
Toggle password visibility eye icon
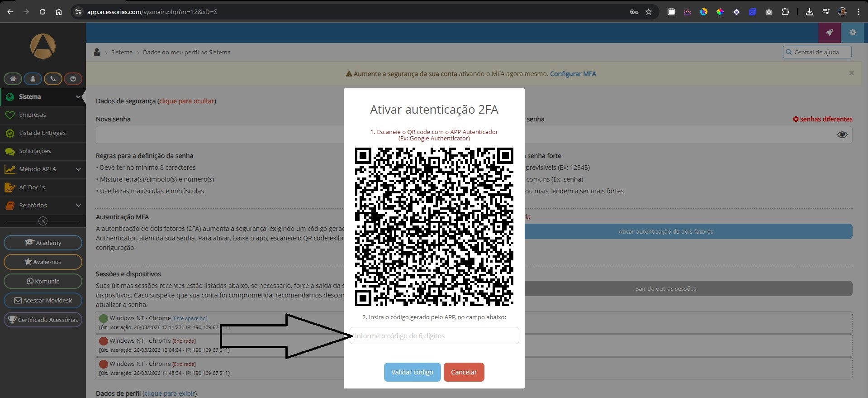point(842,135)
